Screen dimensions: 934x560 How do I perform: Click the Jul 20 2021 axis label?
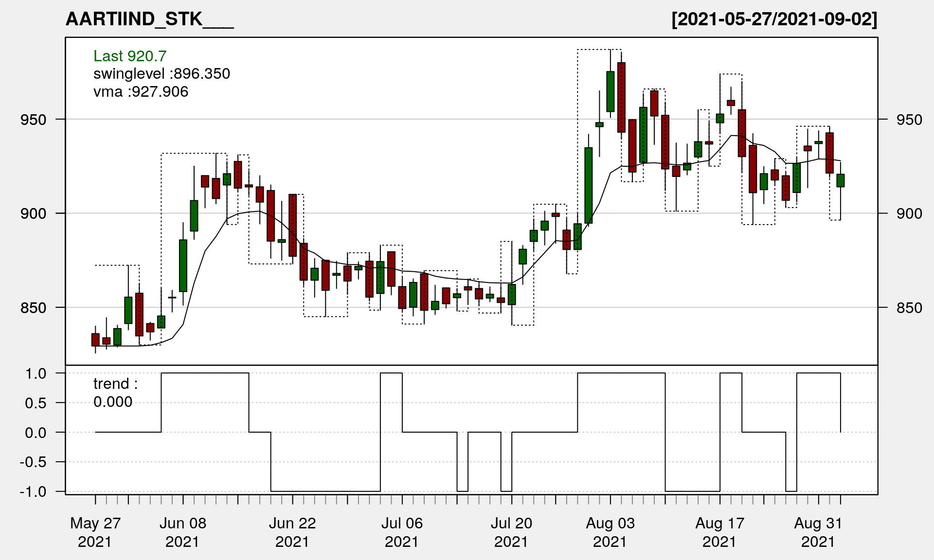point(511,532)
